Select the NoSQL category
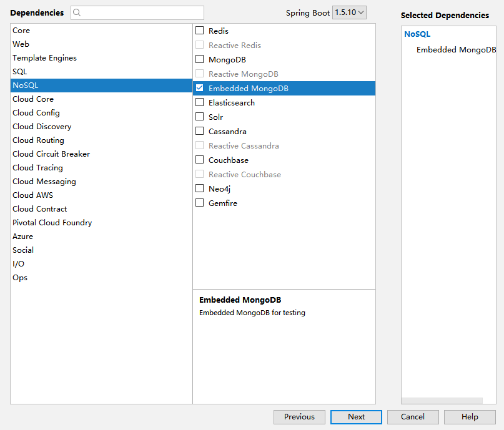The width and height of the screenshot is (504, 430). pyautogui.click(x=101, y=86)
